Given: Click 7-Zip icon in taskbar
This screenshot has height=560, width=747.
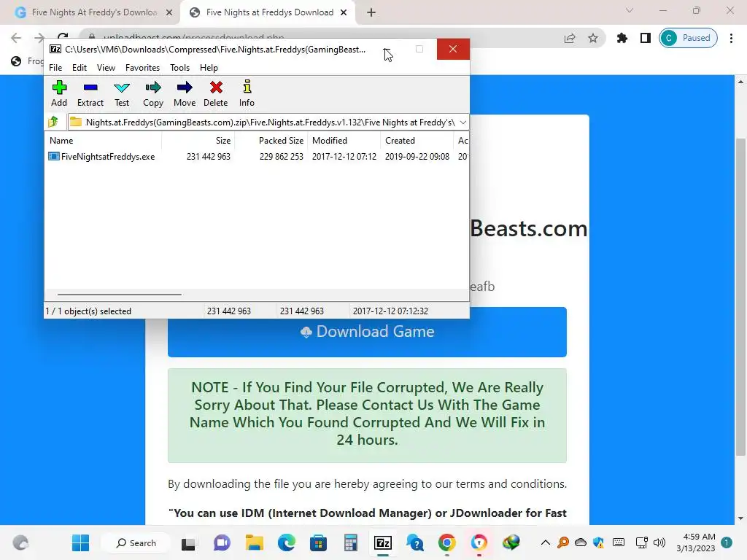Looking at the screenshot, I should tap(382, 542).
